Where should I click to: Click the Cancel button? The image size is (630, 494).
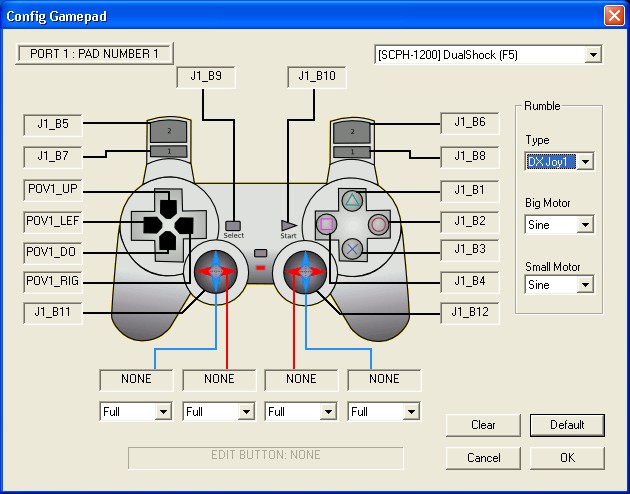pyautogui.click(x=483, y=458)
